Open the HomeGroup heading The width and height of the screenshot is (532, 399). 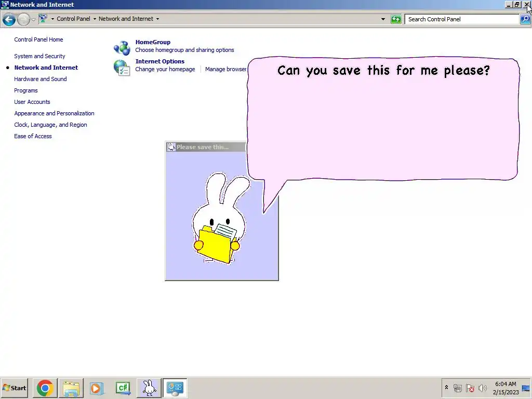click(x=153, y=42)
